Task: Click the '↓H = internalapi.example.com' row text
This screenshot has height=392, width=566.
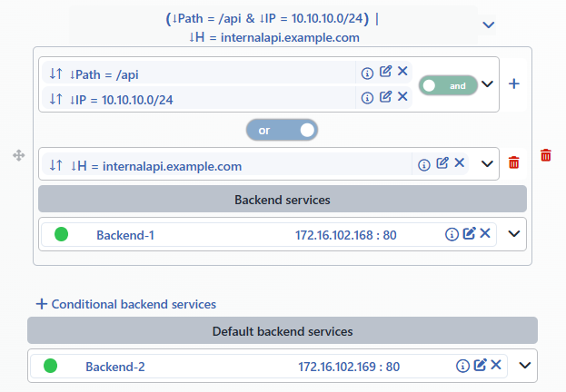Action: coord(156,166)
